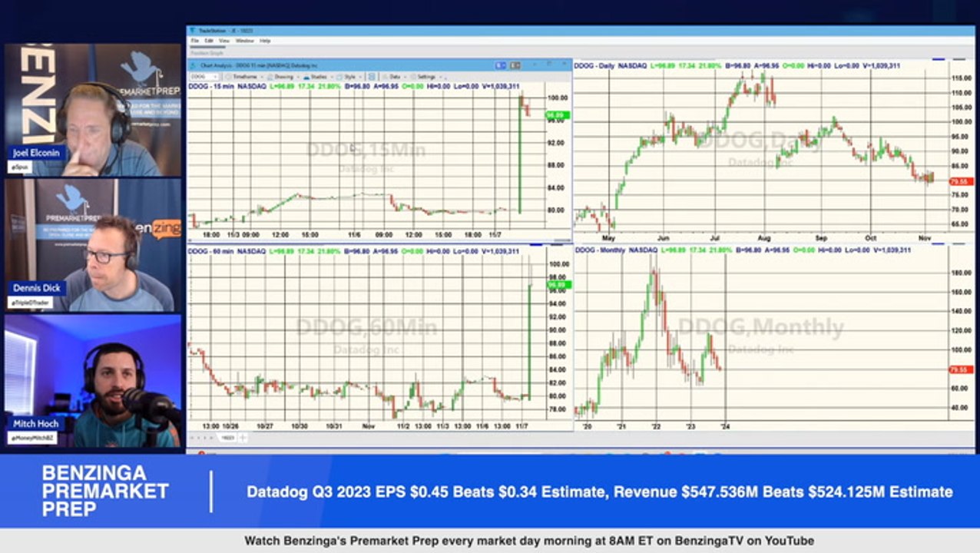Open the Edit menu
Image resolution: width=980 pixels, height=553 pixels.
208,41
